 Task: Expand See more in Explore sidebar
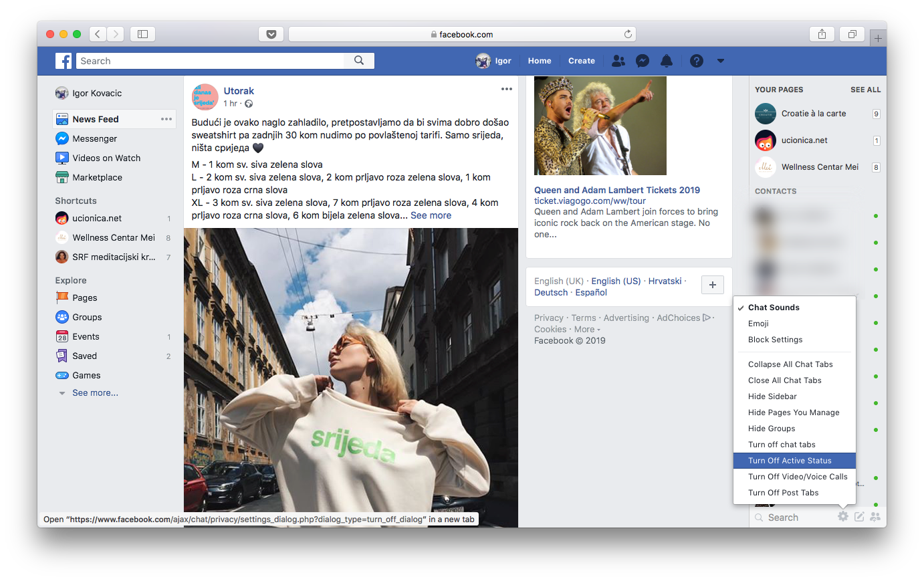click(95, 393)
